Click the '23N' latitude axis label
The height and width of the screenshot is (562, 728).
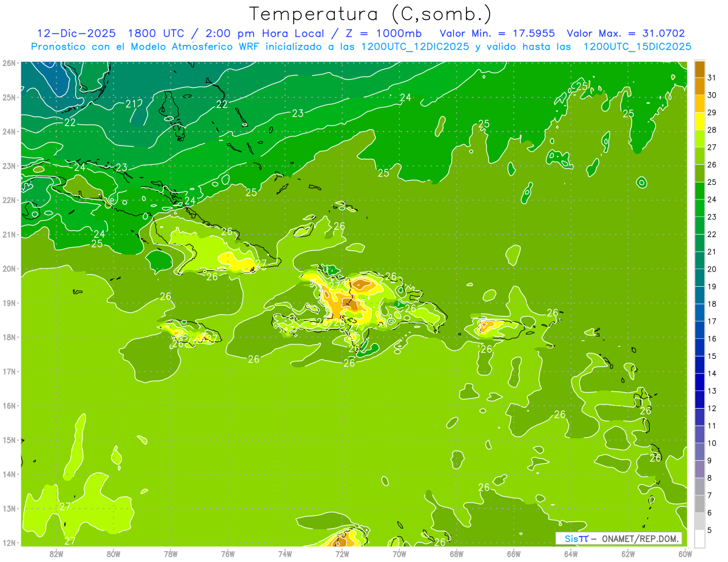(8, 166)
